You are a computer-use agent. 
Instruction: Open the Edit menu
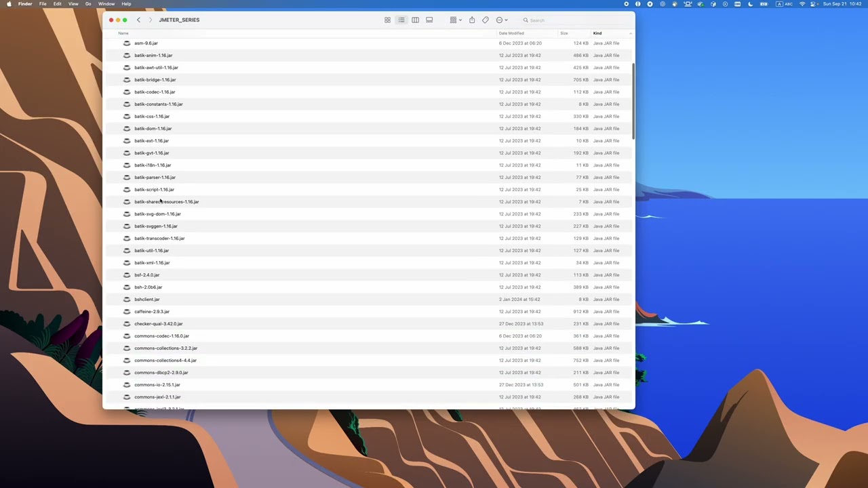point(57,4)
